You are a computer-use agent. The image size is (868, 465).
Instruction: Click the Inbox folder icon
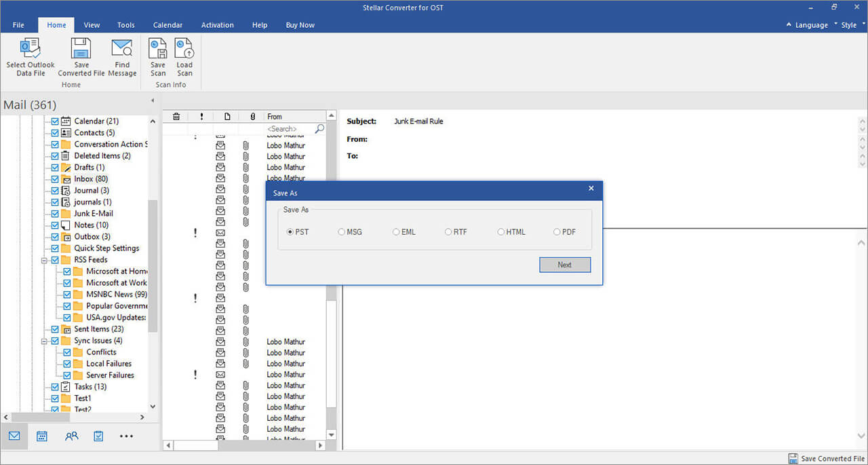pyautogui.click(x=66, y=179)
